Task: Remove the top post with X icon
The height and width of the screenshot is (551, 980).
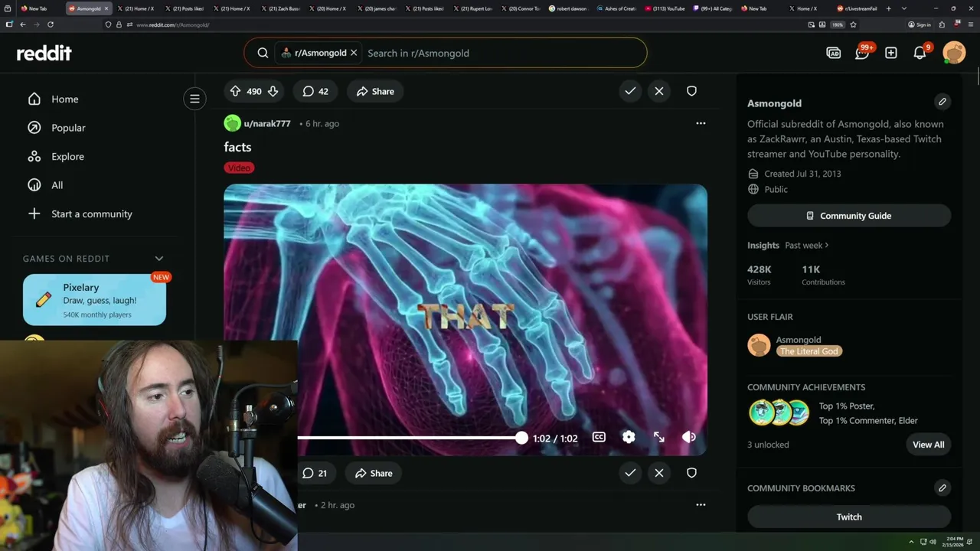Action: coord(659,91)
